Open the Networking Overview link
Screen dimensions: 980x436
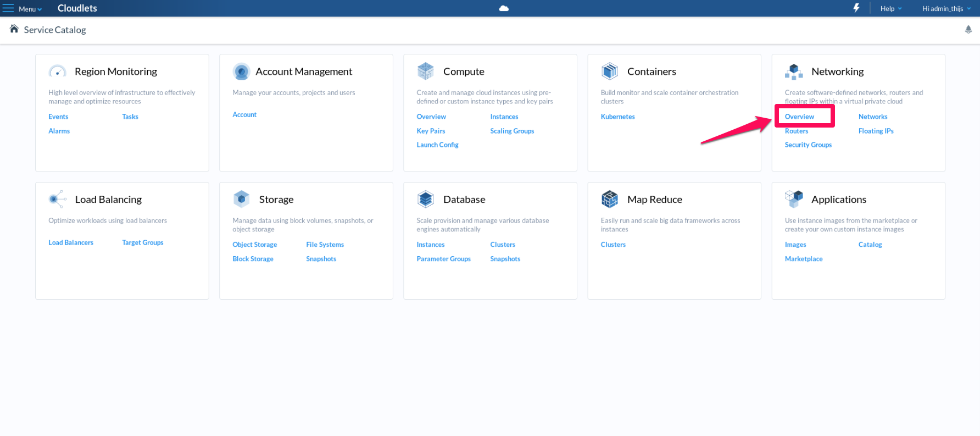tap(799, 117)
